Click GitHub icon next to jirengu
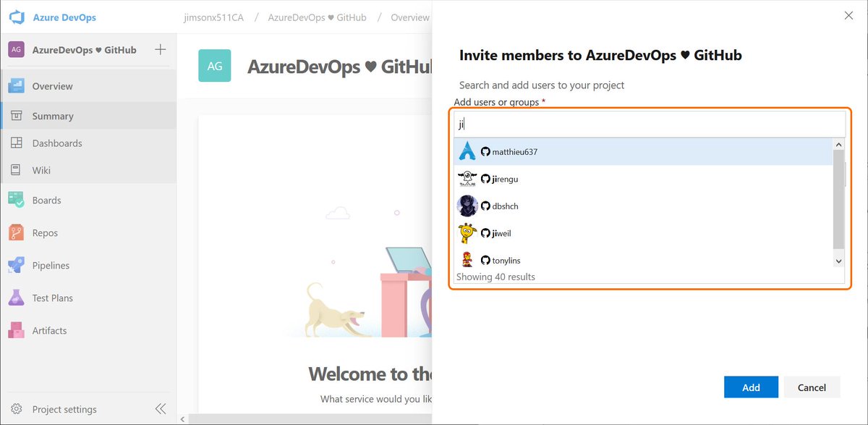This screenshot has width=868, height=425. [x=485, y=179]
